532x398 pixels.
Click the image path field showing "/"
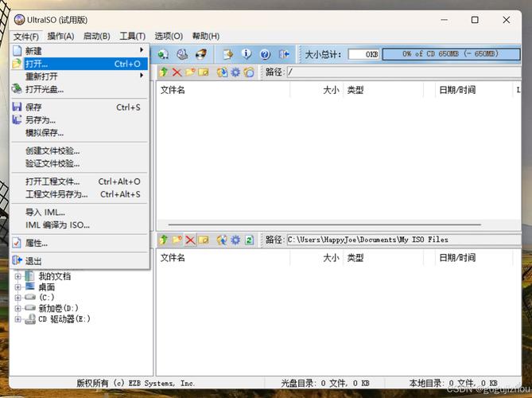click(x=404, y=72)
